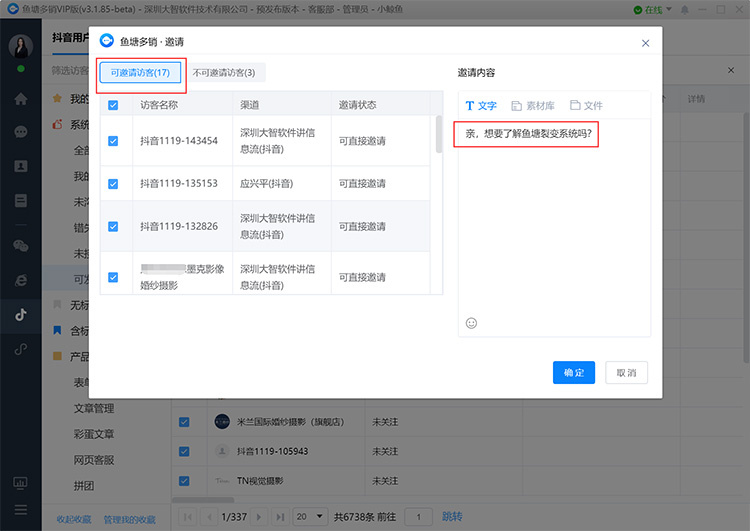Open the hamburger menu icon at the sidebar bottom

click(21, 509)
